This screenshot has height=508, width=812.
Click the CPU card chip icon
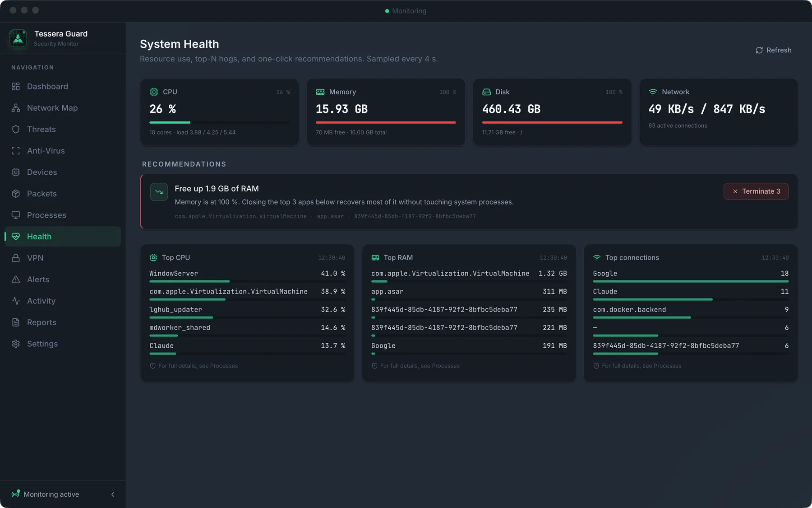point(154,92)
